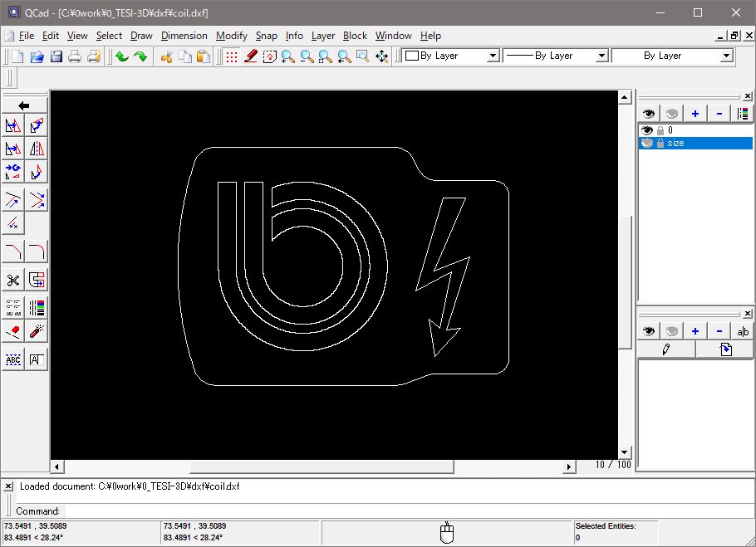The height and width of the screenshot is (547, 756).
Task: Toggle visibility eye of layer size
Action: click(647, 143)
